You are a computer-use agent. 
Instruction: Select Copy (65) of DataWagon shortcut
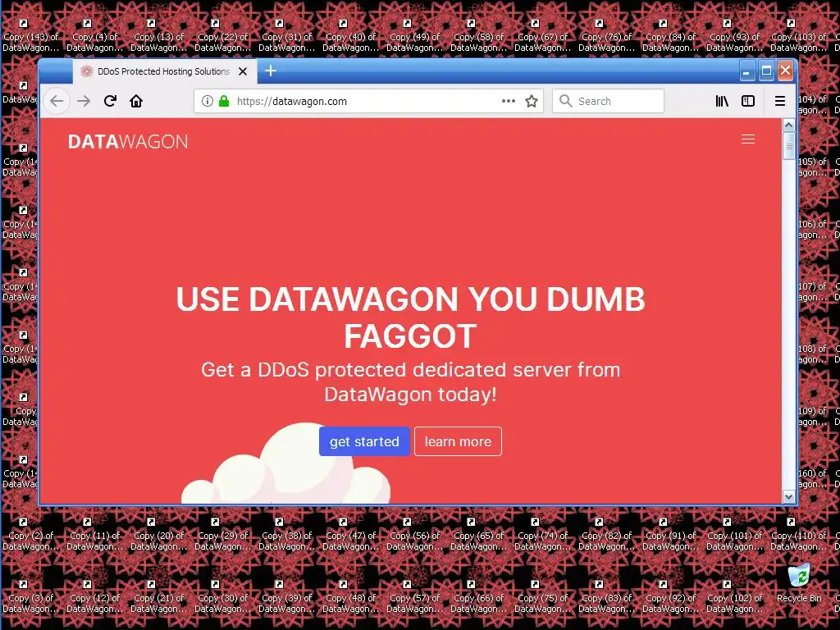tap(478, 535)
